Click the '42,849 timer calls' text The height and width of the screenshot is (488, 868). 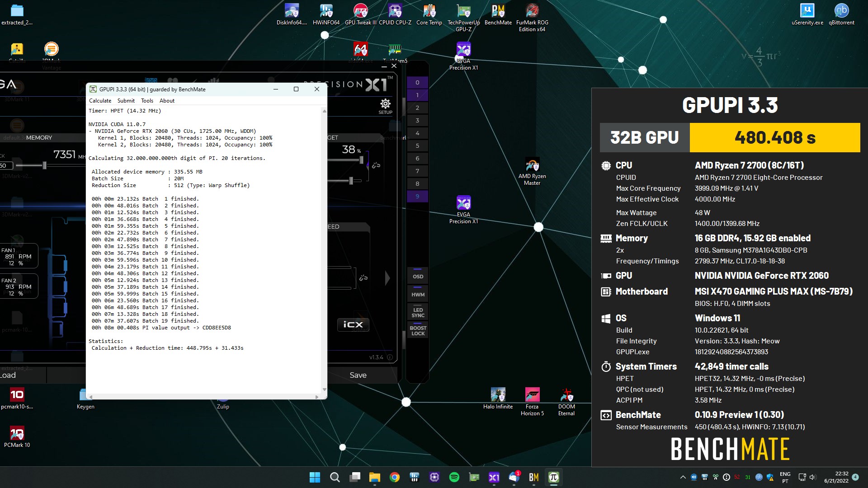731,366
